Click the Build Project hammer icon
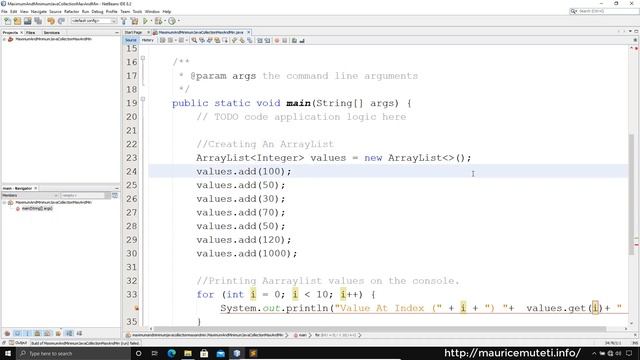 point(124,21)
